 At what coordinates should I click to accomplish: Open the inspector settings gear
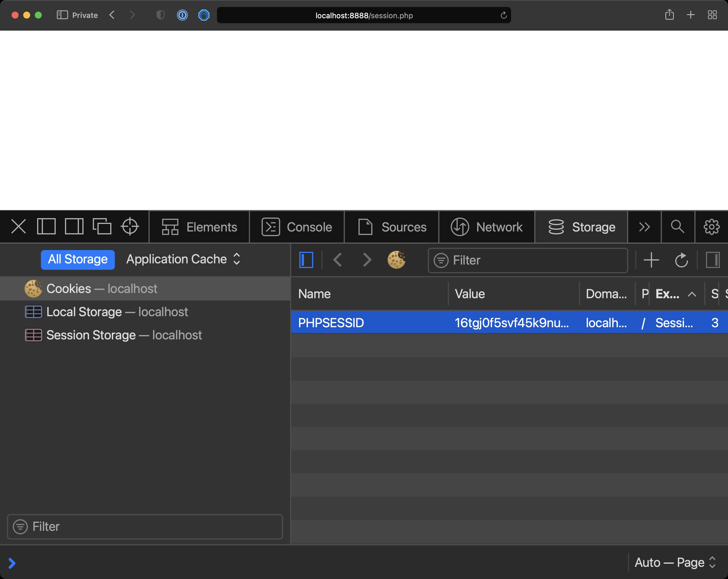pyautogui.click(x=711, y=227)
